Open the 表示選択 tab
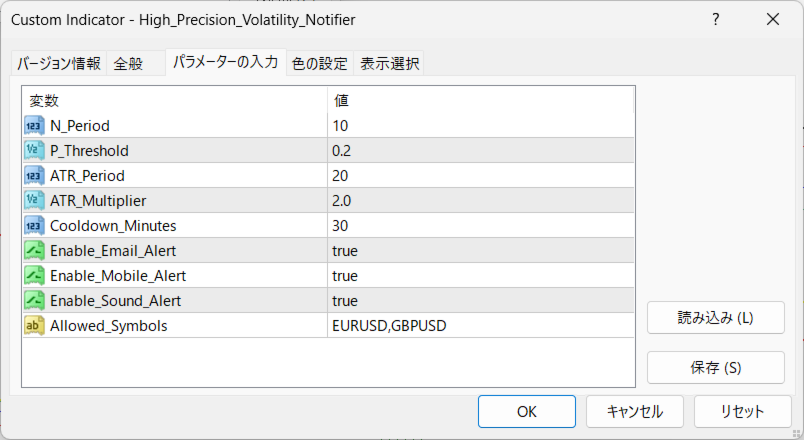This screenshot has width=804, height=440. (x=390, y=64)
